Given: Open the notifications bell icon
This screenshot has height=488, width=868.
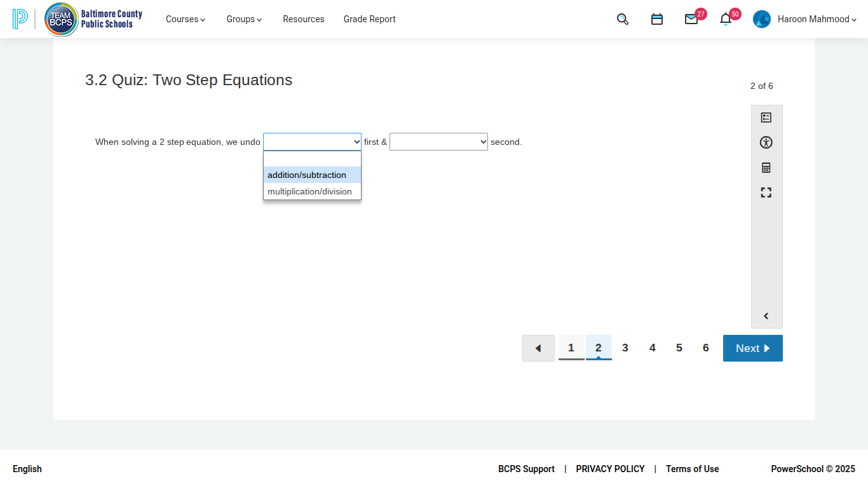Looking at the screenshot, I should coord(726,19).
